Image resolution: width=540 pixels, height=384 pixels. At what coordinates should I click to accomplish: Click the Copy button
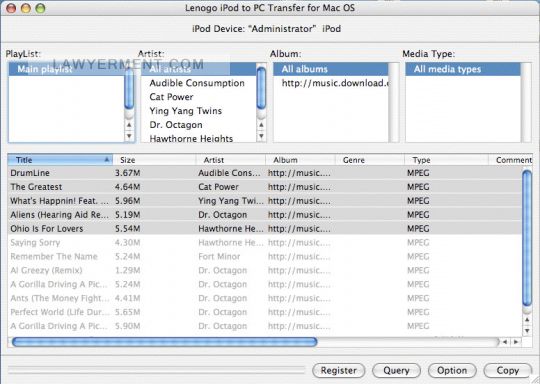point(508,371)
